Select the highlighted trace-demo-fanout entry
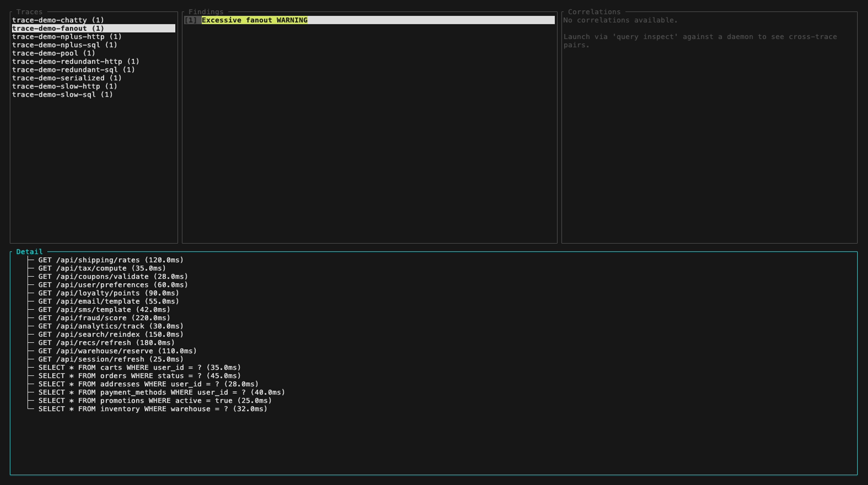The image size is (868, 485). [x=93, y=28]
